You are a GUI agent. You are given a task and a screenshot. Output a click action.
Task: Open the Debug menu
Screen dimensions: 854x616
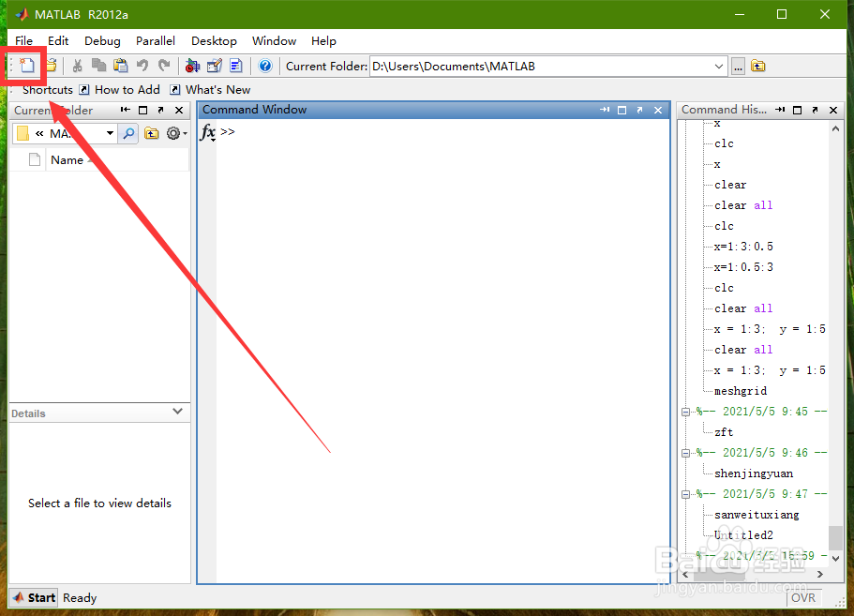click(102, 41)
